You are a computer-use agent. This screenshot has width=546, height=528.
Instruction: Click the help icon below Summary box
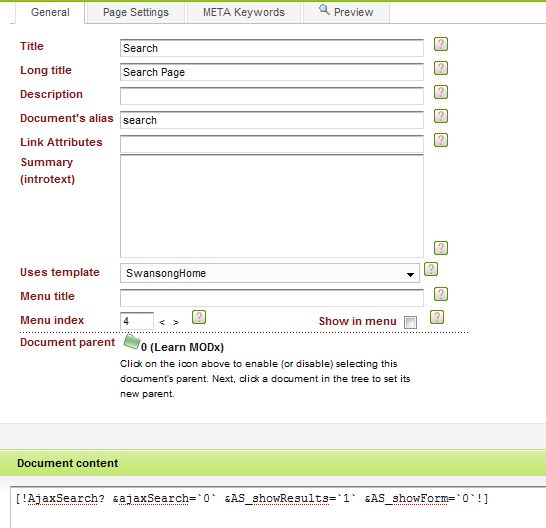(440, 248)
